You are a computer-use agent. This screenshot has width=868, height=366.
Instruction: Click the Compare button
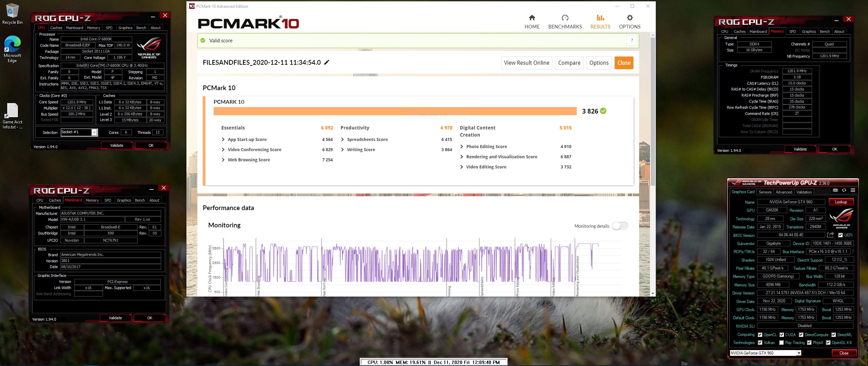[x=569, y=63]
